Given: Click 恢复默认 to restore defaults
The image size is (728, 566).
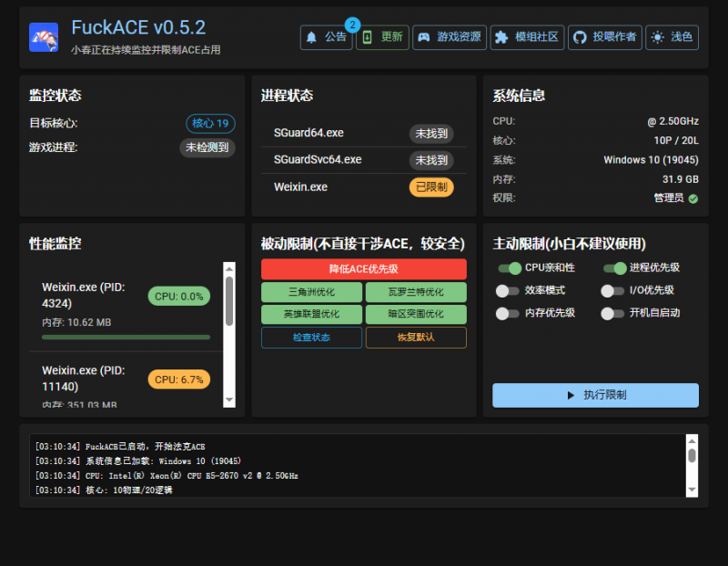Looking at the screenshot, I should click(x=416, y=338).
